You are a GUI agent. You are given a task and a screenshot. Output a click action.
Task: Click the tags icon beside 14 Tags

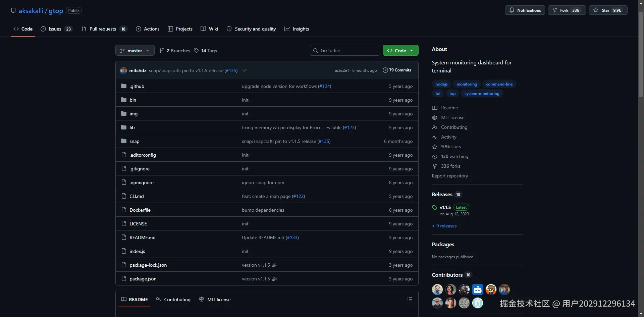(x=197, y=51)
